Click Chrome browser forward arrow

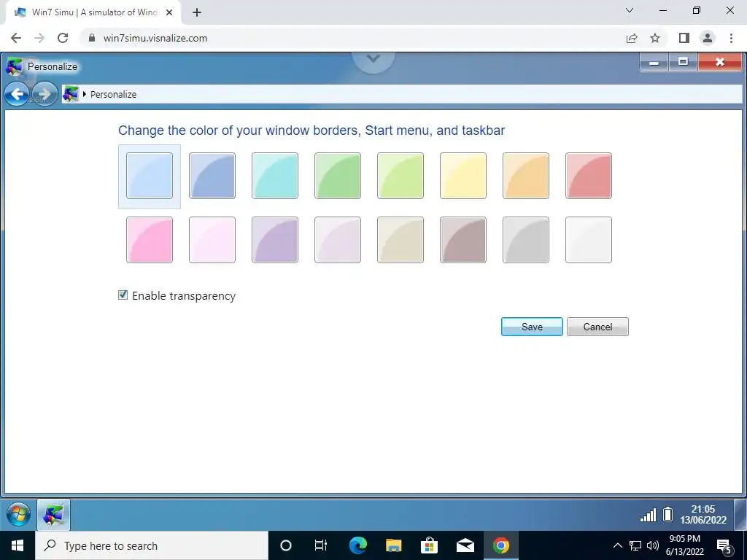pos(39,38)
